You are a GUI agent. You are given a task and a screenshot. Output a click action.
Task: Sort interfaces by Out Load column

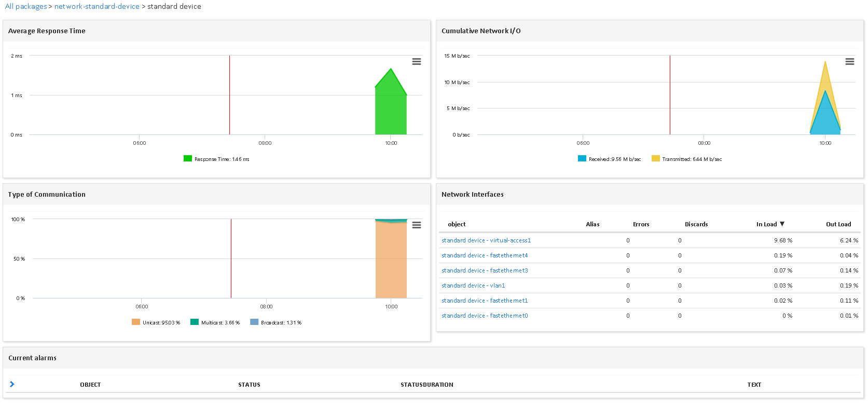pos(838,224)
